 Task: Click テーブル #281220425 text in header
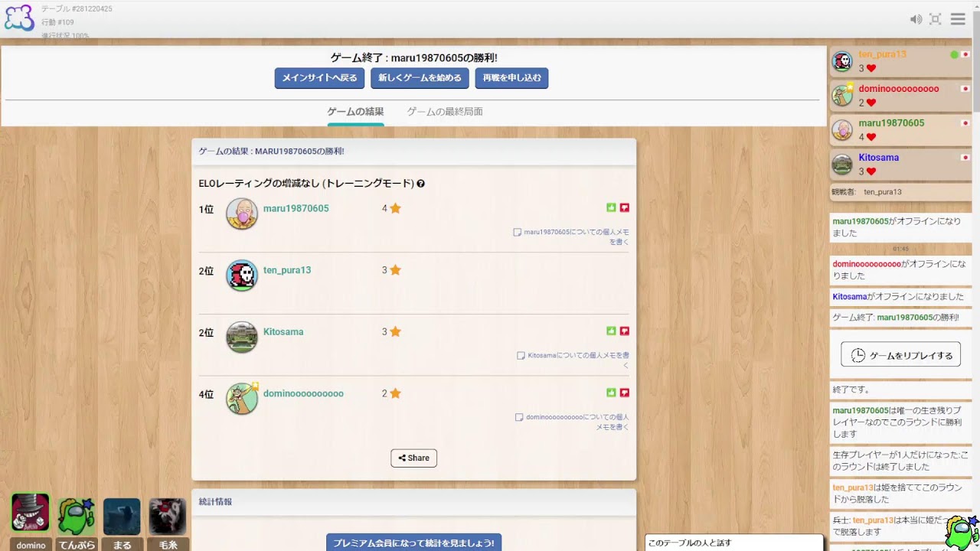pos(77,9)
